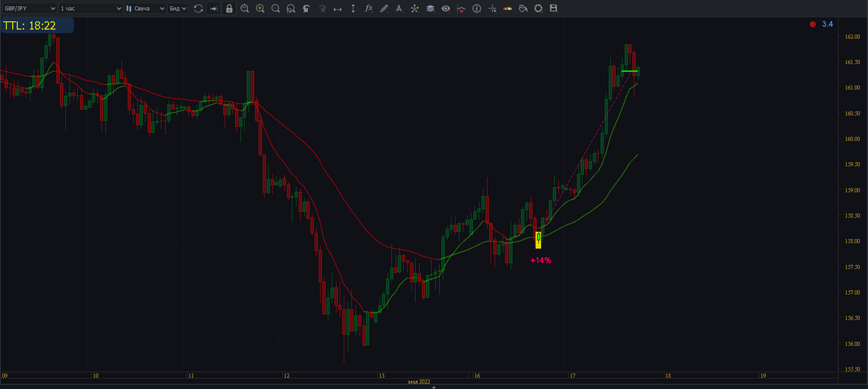Viewport: 868px width, 389px height.
Task: Click the undo arrow icon
Action: pyautogui.click(x=306, y=9)
